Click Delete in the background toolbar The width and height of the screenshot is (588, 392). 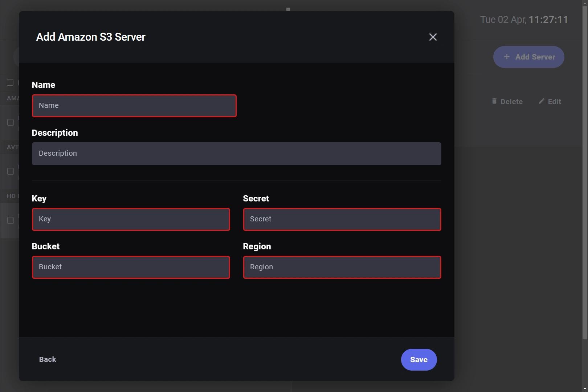(x=507, y=102)
